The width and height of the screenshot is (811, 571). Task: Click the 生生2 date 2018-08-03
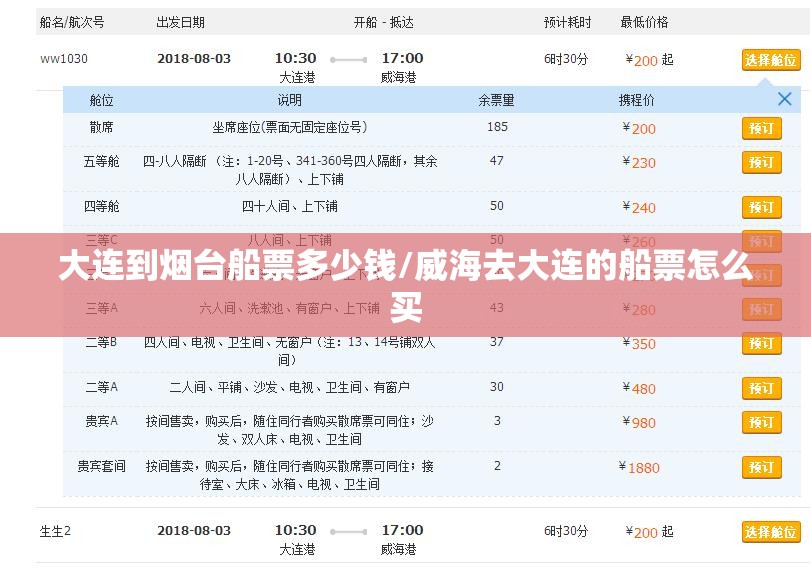pyautogui.click(x=194, y=531)
